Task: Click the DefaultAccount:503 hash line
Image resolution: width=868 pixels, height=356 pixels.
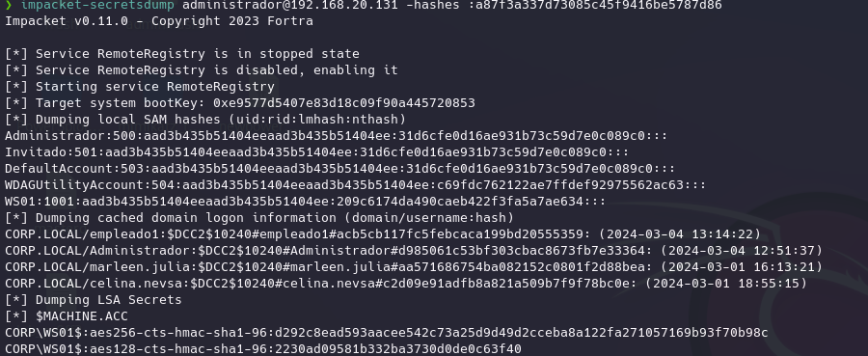Action: [x=339, y=169]
